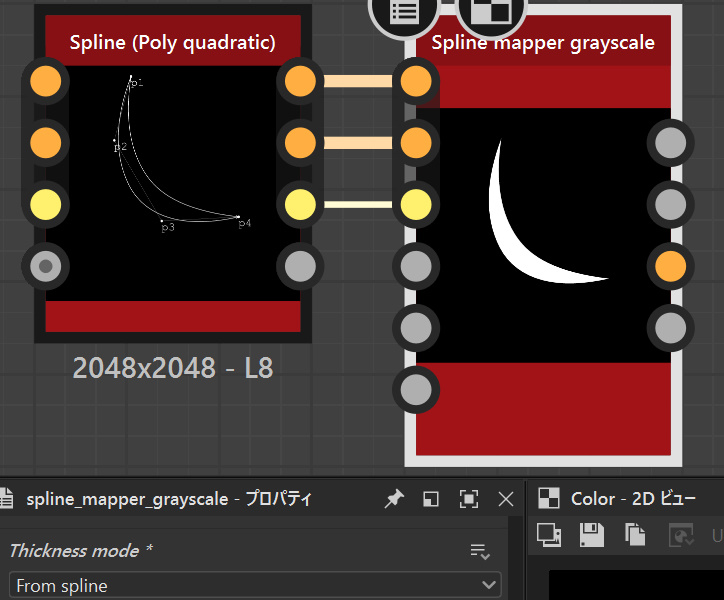Open the Thickness mode dropdown
This screenshot has height=600, width=724.
[255, 585]
